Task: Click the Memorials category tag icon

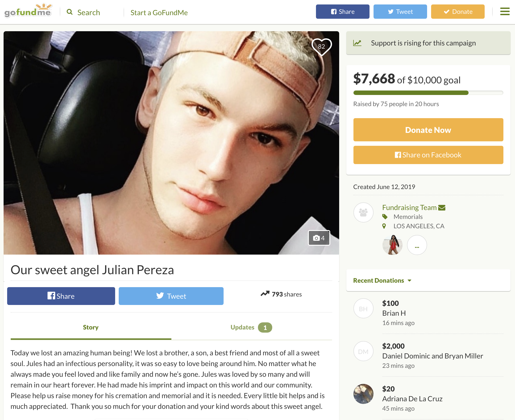Action: tap(385, 217)
